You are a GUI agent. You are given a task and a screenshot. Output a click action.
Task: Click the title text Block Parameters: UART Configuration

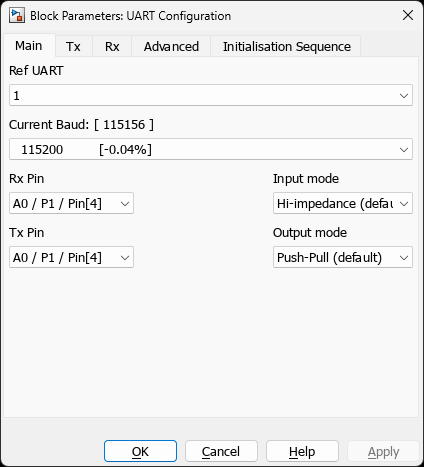pyautogui.click(x=131, y=16)
